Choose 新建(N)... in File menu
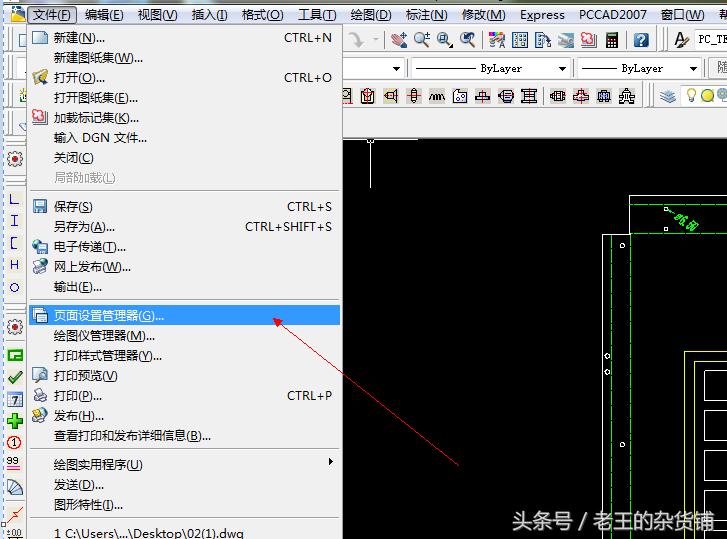 click(x=184, y=38)
